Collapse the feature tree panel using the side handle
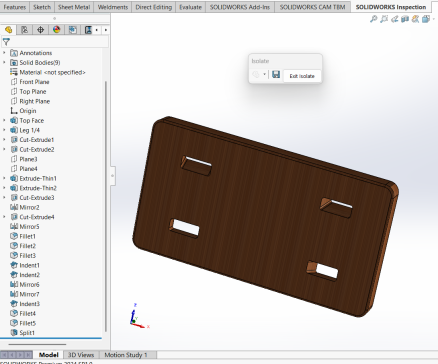Image resolution: width=438 pixels, height=364 pixels. (x=113, y=175)
